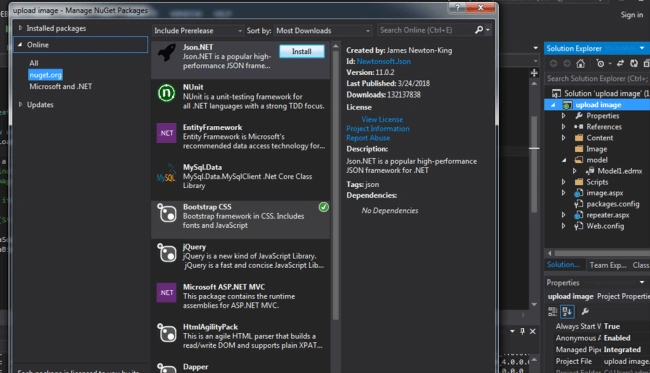Viewport: 650px width, 373px height.
Task: Click the magnifier search icon in NuGet dialog
Action: [x=479, y=30]
